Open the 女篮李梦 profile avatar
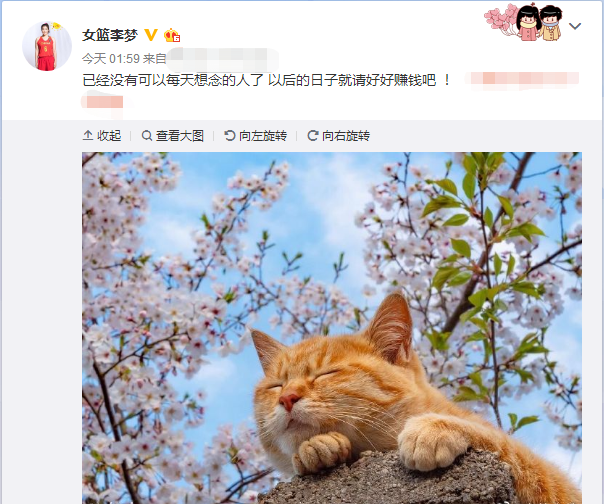The height and width of the screenshot is (504, 604). point(47,46)
